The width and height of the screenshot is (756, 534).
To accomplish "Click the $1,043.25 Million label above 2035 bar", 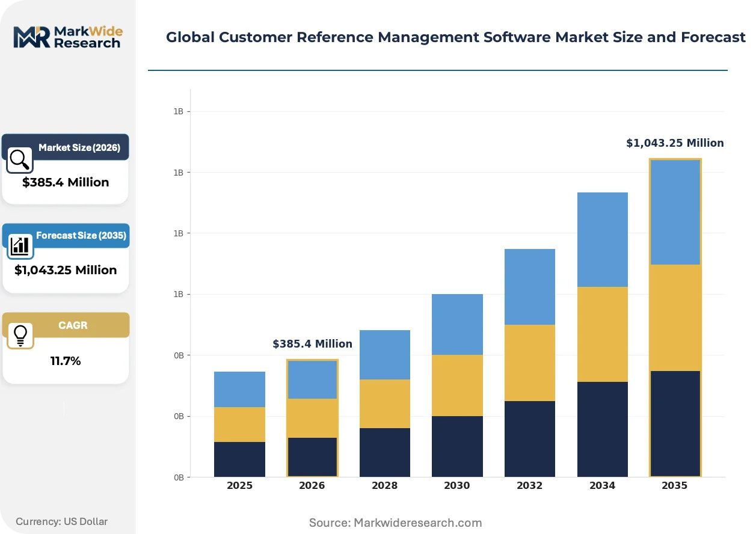I will pyautogui.click(x=675, y=143).
